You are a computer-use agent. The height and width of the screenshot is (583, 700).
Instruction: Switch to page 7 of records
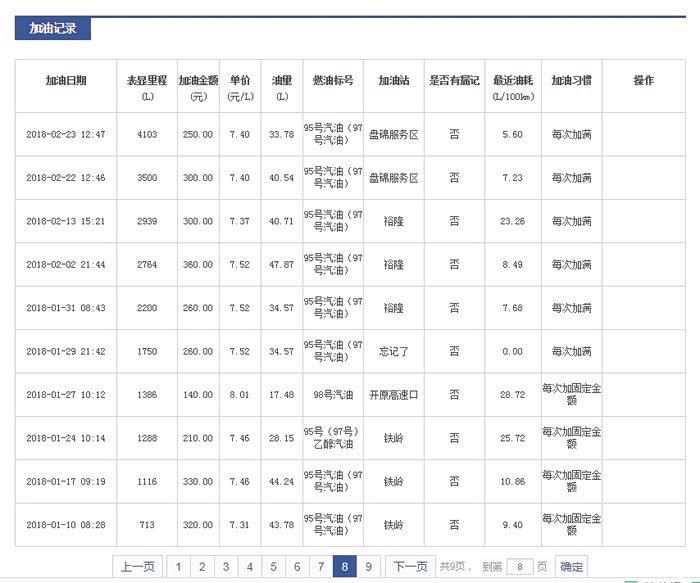321,567
